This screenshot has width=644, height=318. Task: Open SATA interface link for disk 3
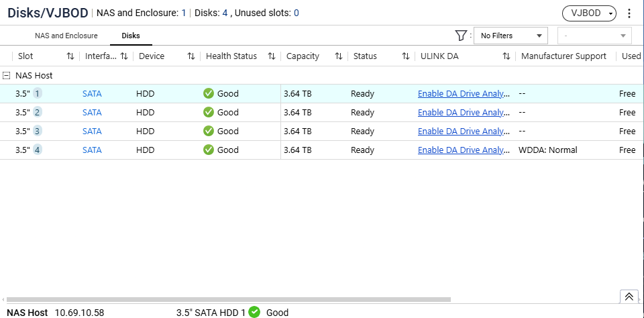(92, 131)
